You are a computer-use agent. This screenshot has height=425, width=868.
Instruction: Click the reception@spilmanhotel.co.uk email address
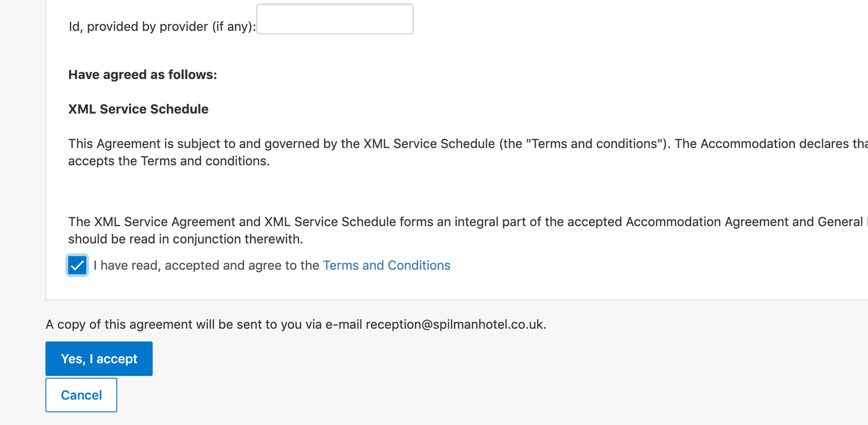pyautogui.click(x=455, y=324)
